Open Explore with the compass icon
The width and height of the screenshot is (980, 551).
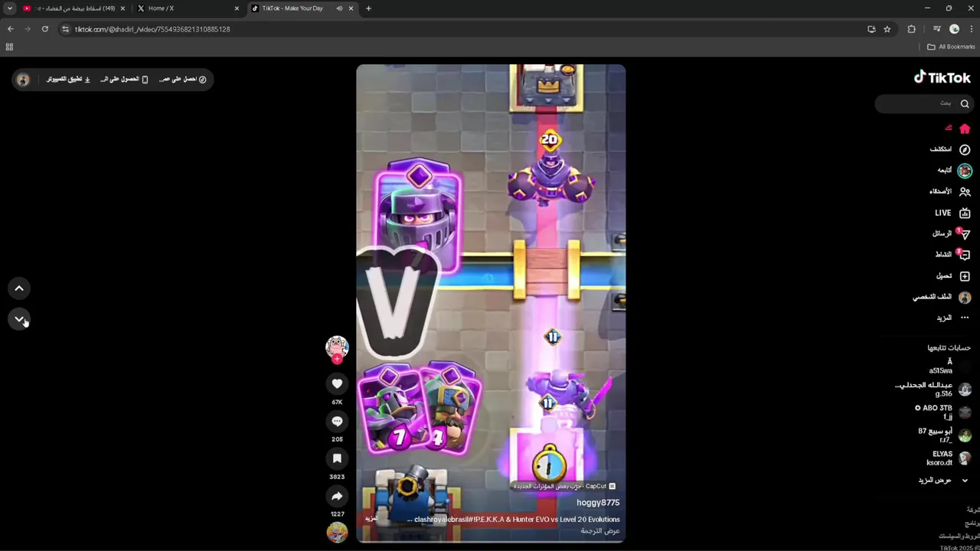point(965,149)
